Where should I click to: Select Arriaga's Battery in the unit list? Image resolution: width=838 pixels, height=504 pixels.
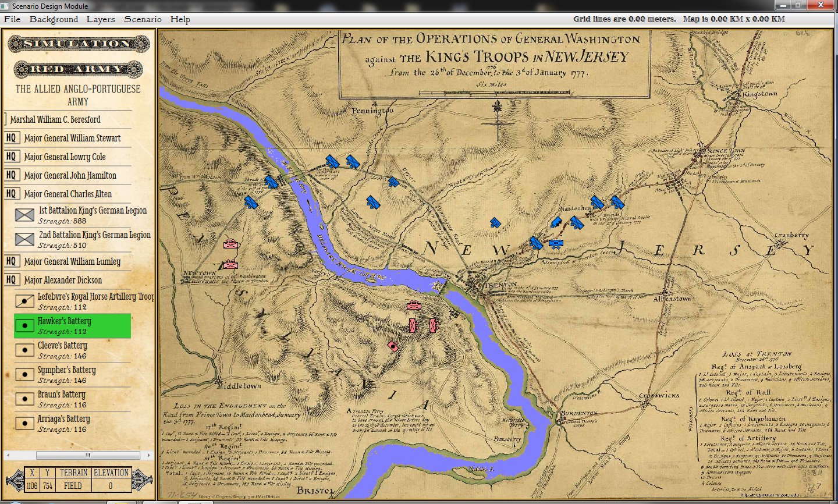click(x=64, y=424)
